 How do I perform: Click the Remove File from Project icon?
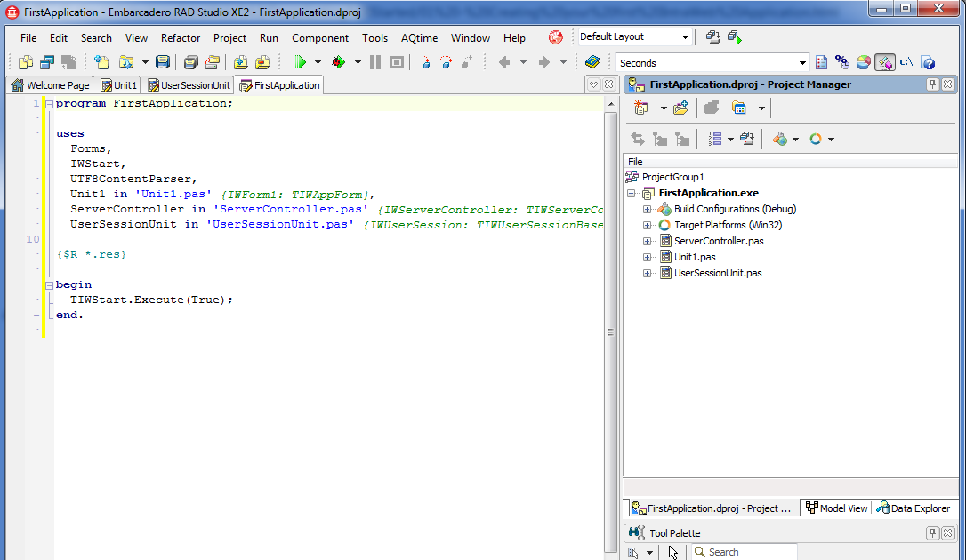262,62
